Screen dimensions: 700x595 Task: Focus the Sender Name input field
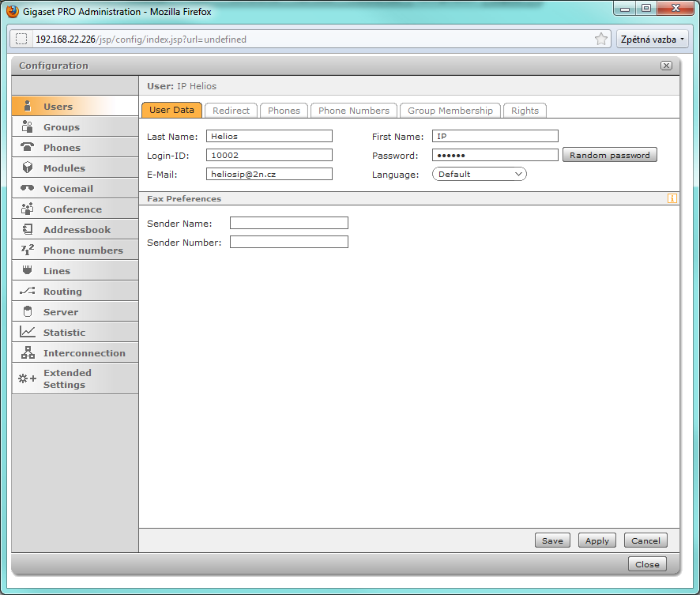tap(288, 223)
